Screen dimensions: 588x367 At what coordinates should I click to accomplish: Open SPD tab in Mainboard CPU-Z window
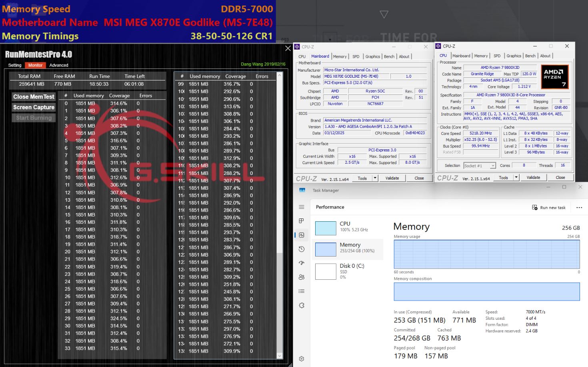coord(356,56)
